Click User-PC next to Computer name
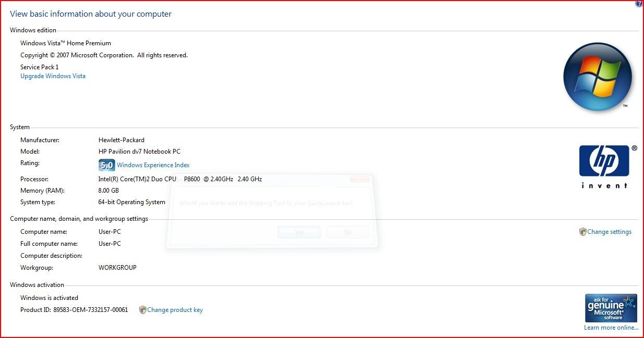The height and width of the screenshot is (338, 644). (x=110, y=232)
